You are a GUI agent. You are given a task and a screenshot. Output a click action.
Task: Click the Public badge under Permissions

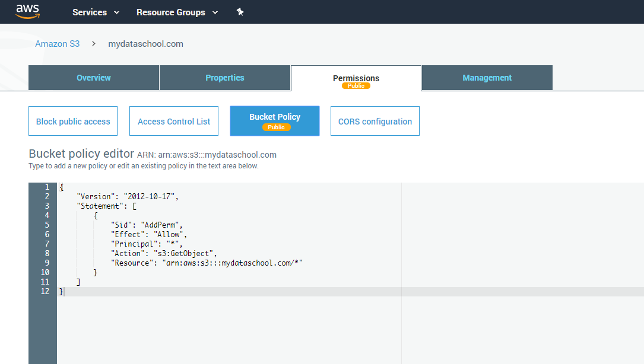coord(356,86)
